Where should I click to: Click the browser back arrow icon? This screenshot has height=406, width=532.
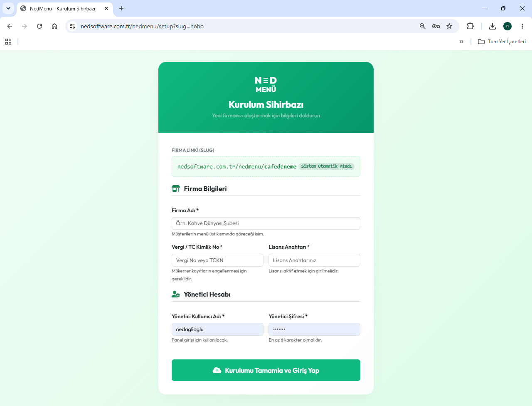(x=10, y=26)
